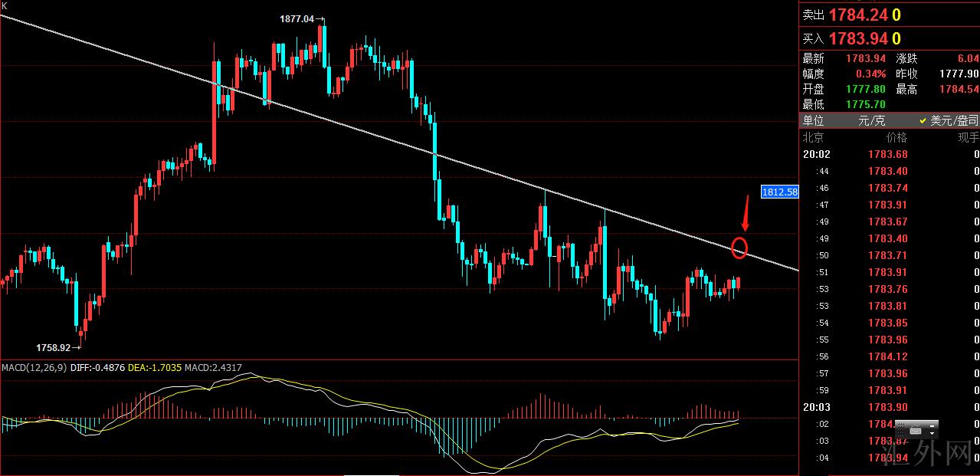Select the 幅度 percentage 0.34%
This screenshot has width=980, height=476.
pos(872,74)
